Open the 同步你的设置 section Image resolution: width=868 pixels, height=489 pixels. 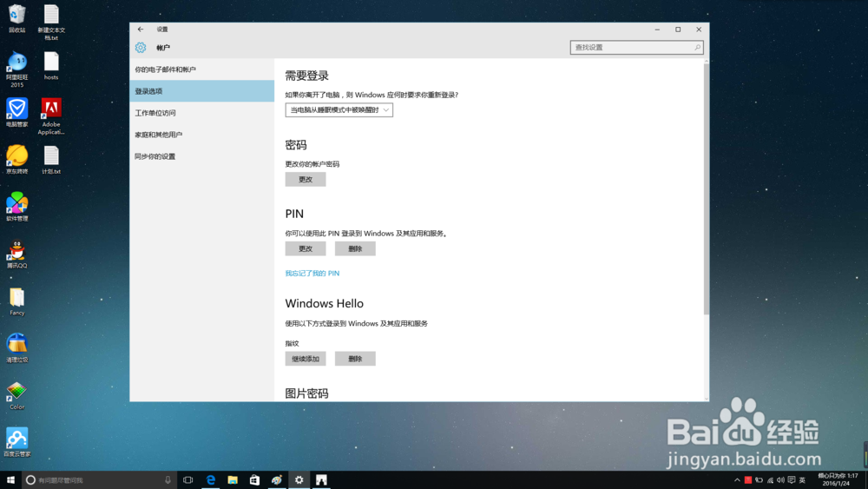point(202,156)
